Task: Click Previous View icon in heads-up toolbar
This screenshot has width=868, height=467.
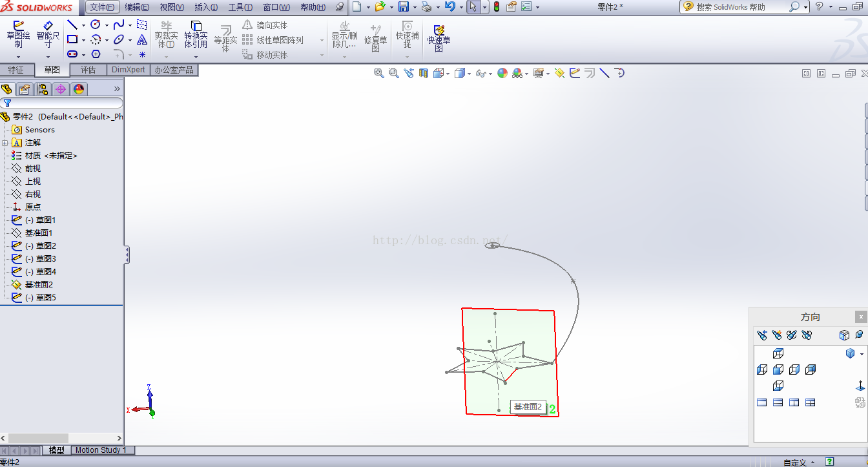Action: (x=409, y=73)
